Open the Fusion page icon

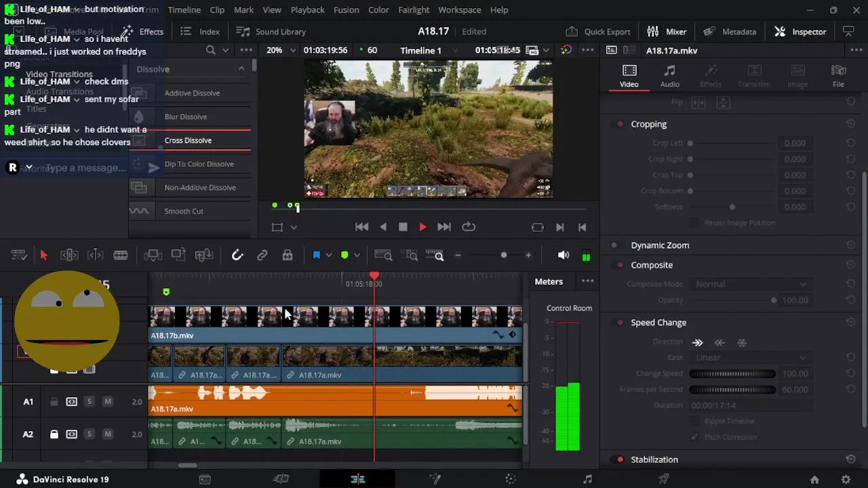pyautogui.click(x=435, y=479)
